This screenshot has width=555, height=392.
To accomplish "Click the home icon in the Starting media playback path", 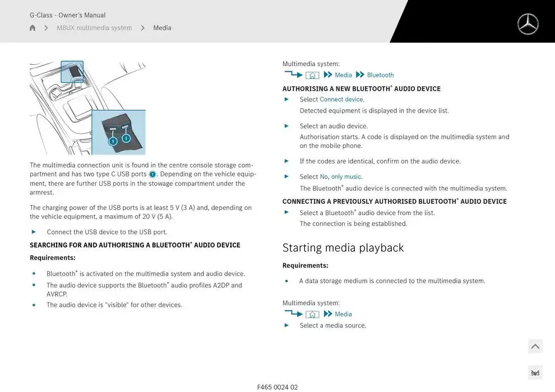I will coord(312,314).
